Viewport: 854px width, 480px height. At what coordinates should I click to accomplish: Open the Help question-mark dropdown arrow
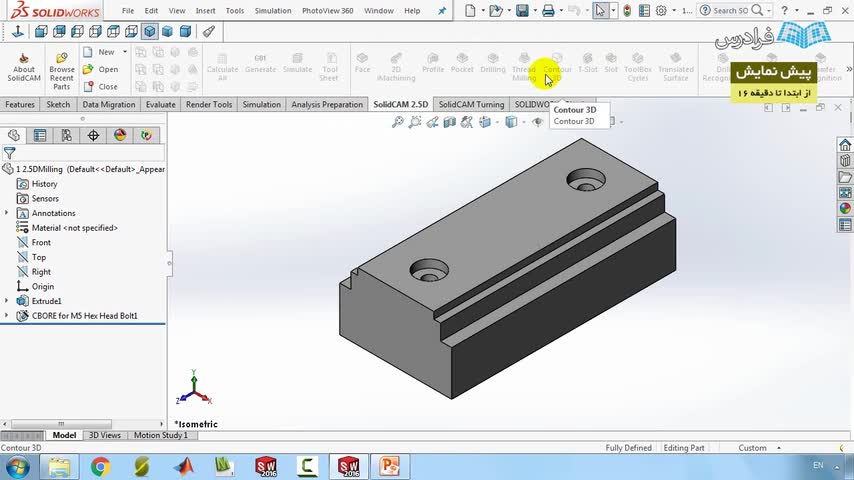click(x=796, y=10)
